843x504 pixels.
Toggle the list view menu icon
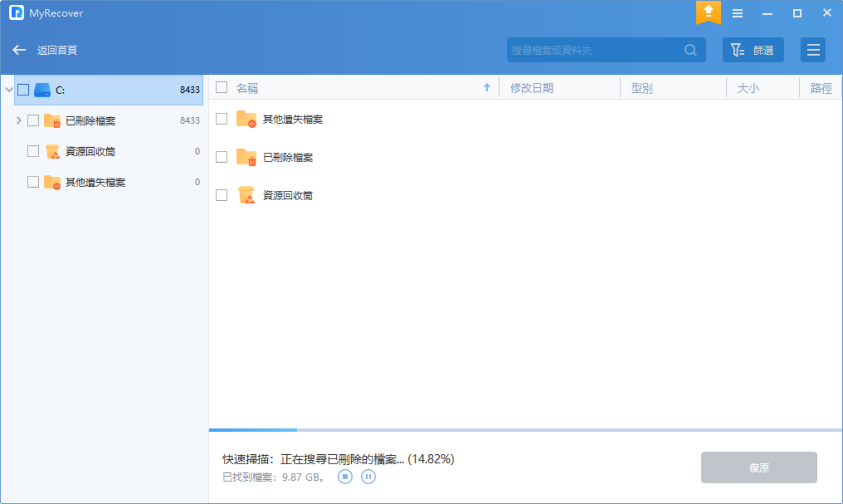click(813, 50)
